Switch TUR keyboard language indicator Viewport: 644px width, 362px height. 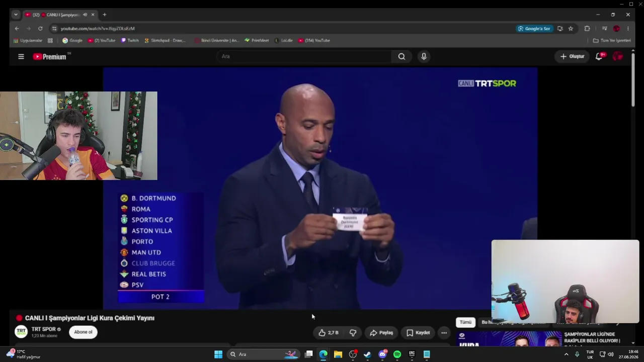tap(590, 354)
